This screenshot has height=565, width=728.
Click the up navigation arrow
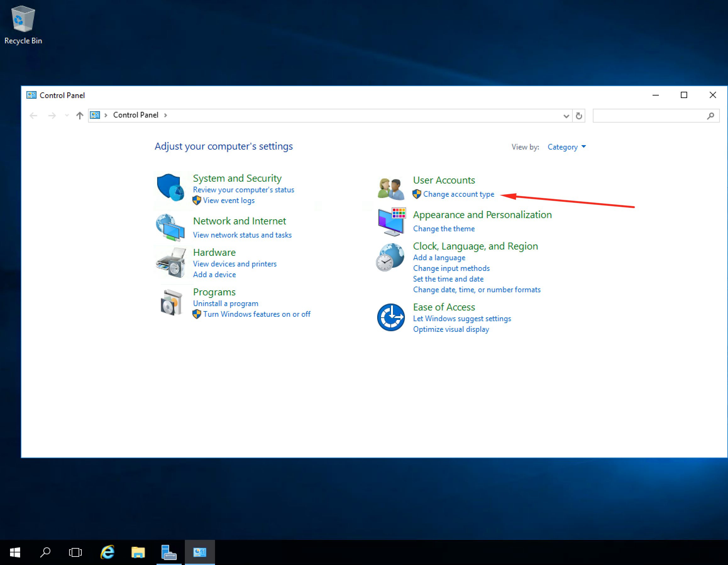pos(80,116)
